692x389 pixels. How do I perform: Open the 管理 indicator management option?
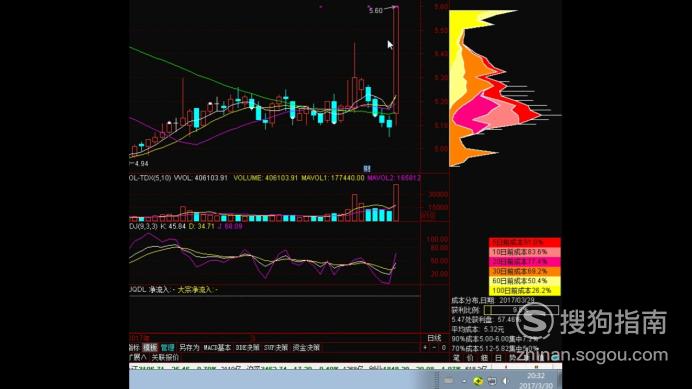[167, 348]
